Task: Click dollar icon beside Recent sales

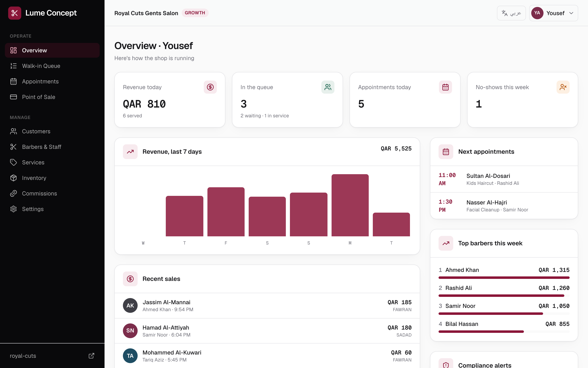Action: 130,279
